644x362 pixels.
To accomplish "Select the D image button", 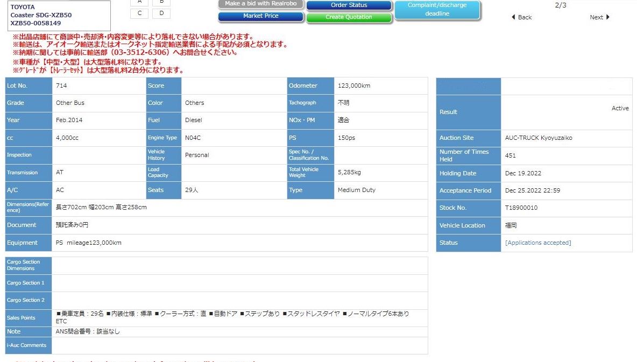I will (161, 13).
